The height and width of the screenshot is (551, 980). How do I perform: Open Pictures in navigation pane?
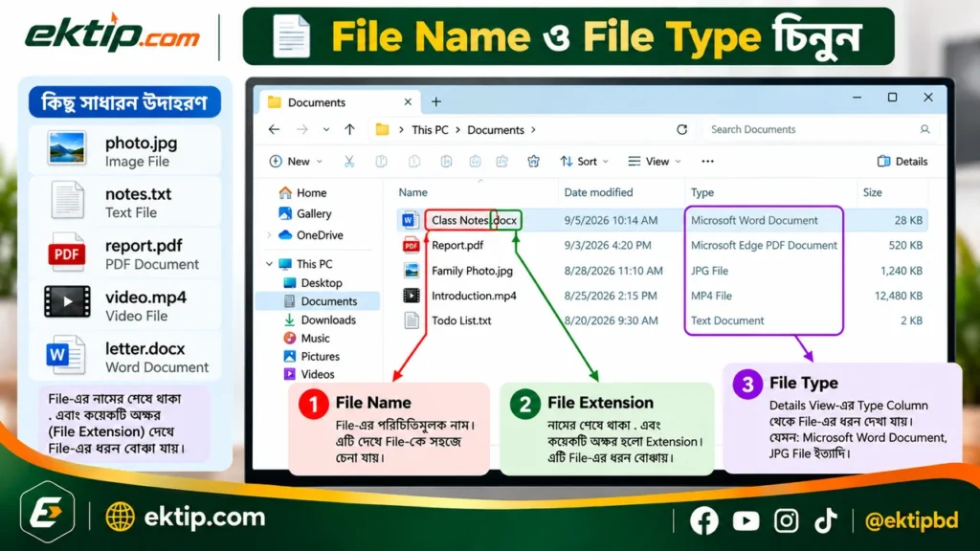click(x=311, y=356)
